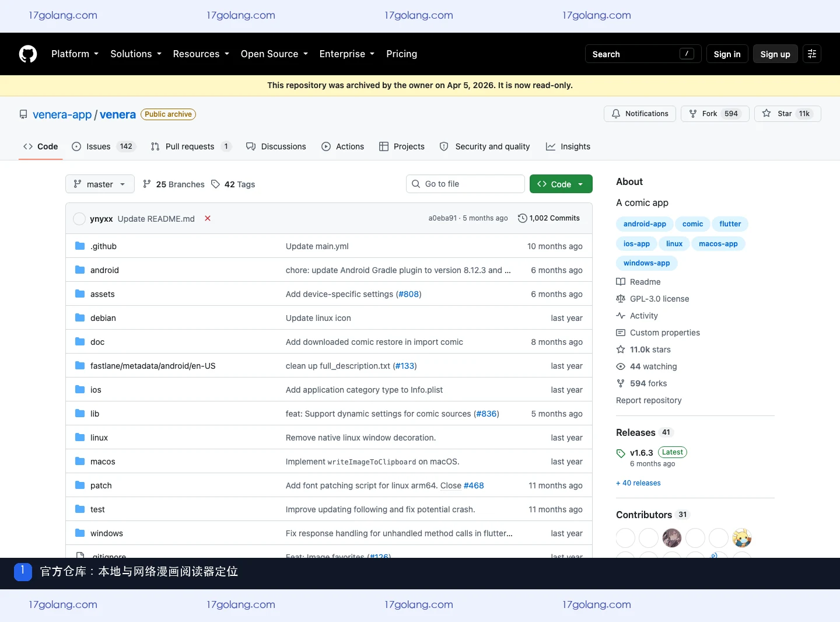Screen dimensions: 840x622
Task: Expand the Open Source menu
Action: click(274, 54)
